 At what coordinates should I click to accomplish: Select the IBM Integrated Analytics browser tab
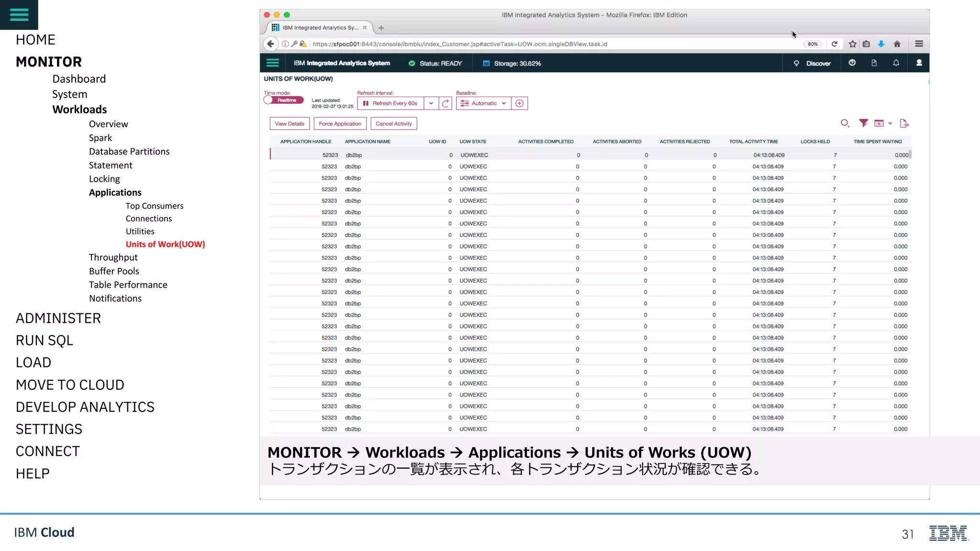point(319,28)
